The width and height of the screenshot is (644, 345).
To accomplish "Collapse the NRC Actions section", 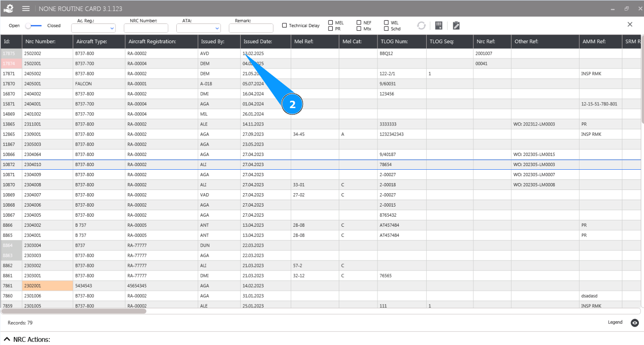I will pos(7,339).
